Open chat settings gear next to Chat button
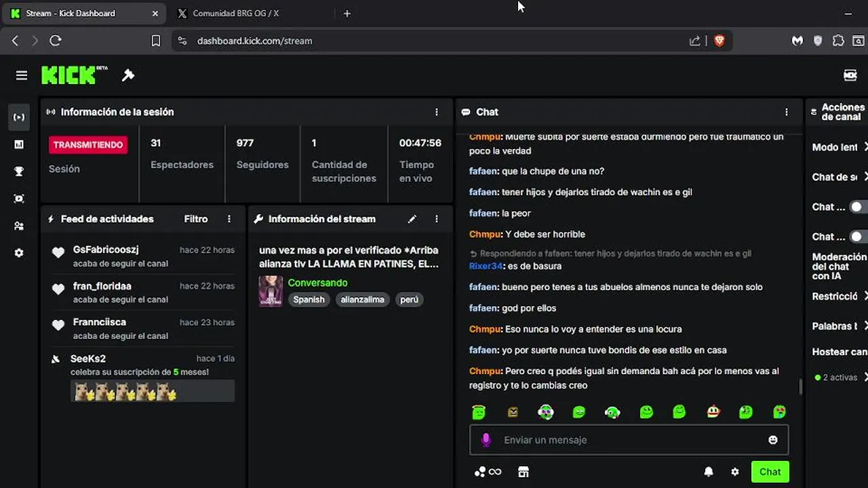Image resolution: width=868 pixels, height=488 pixels. pos(735,472)
